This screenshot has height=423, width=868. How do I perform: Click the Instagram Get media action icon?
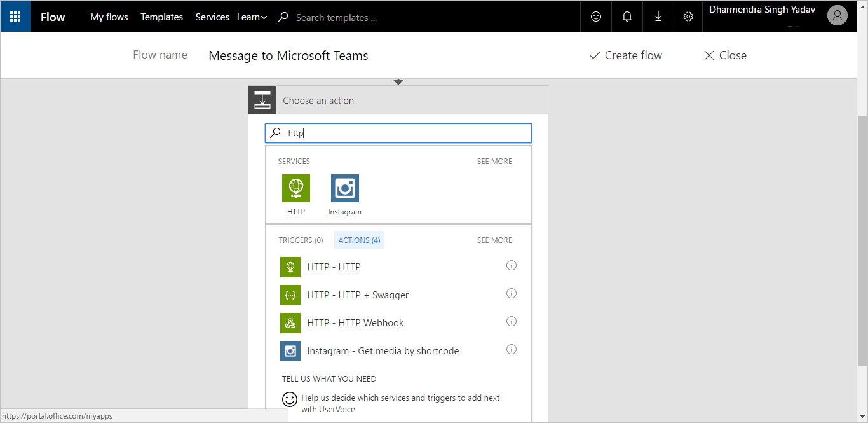[290, 351]
